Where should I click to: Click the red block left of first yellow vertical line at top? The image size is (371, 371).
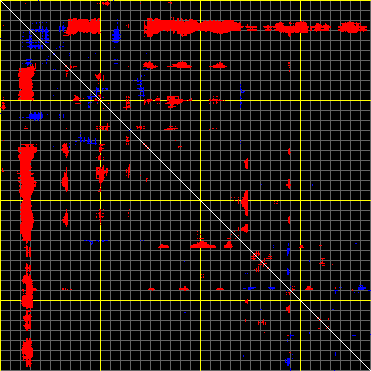[x=82, y=26]
